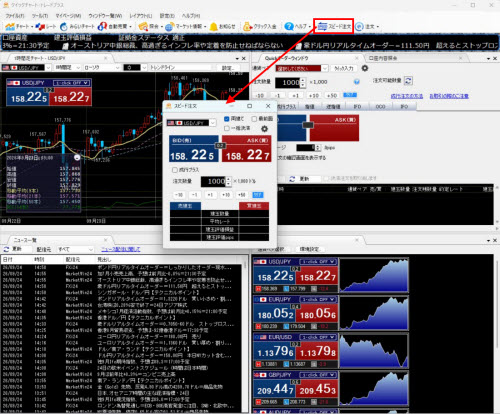This screenshot has height=414, width=500.
Task: Open the ツール(T) menu
Action: pyautogui.click(x=40, y=16)
